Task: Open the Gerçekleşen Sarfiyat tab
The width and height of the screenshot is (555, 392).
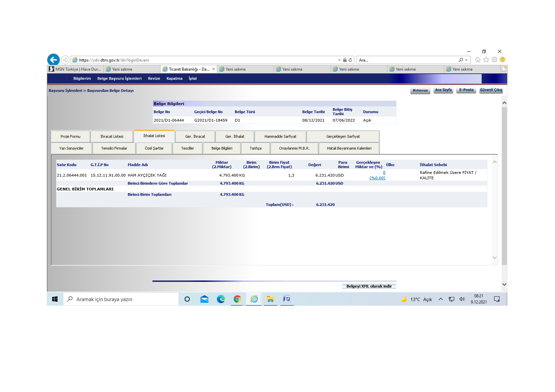Action: click(343, 136)
